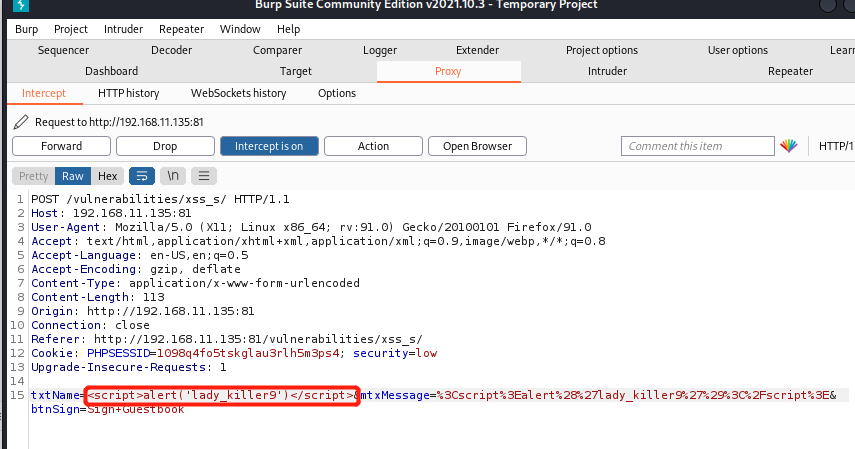Select the Proxy tab
Viewport: 855px width, 449px height.
[x=448, y=71]
